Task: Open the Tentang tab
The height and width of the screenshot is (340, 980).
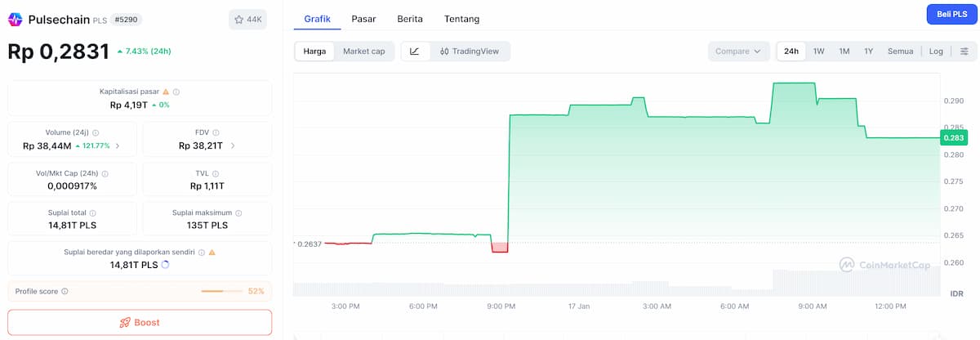Action: click(462, 19)
